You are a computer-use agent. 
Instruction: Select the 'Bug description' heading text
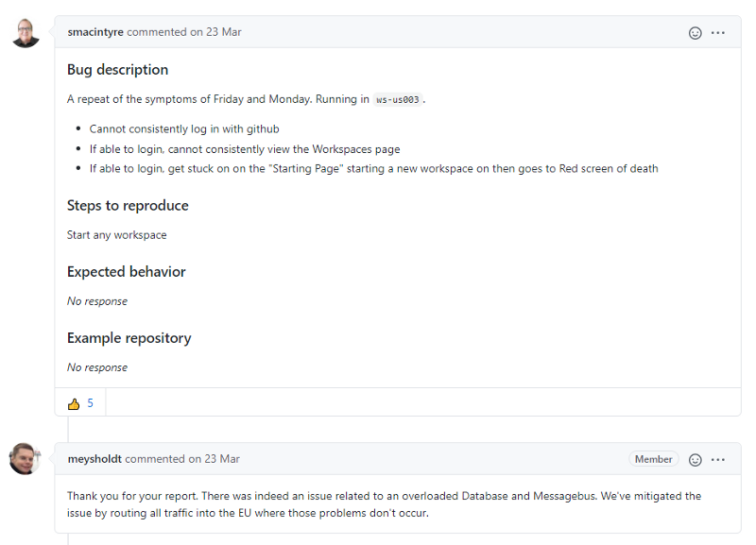coord(117,69)
